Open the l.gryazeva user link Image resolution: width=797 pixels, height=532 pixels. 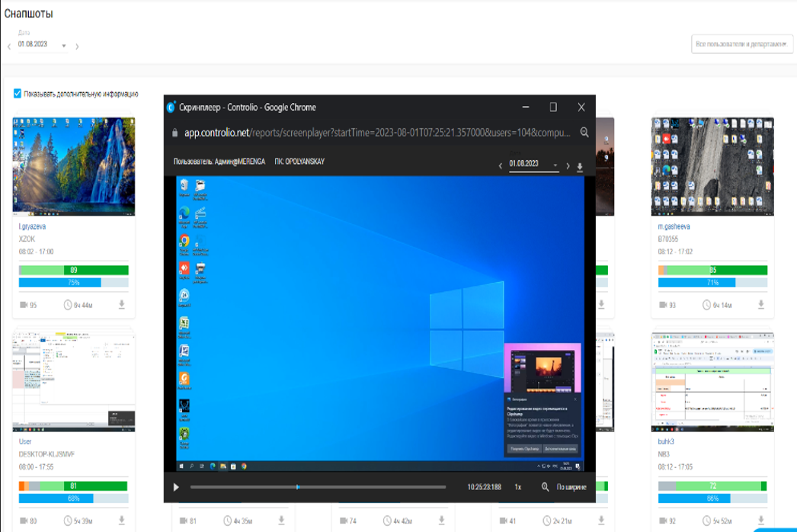(x=32, y=226)
